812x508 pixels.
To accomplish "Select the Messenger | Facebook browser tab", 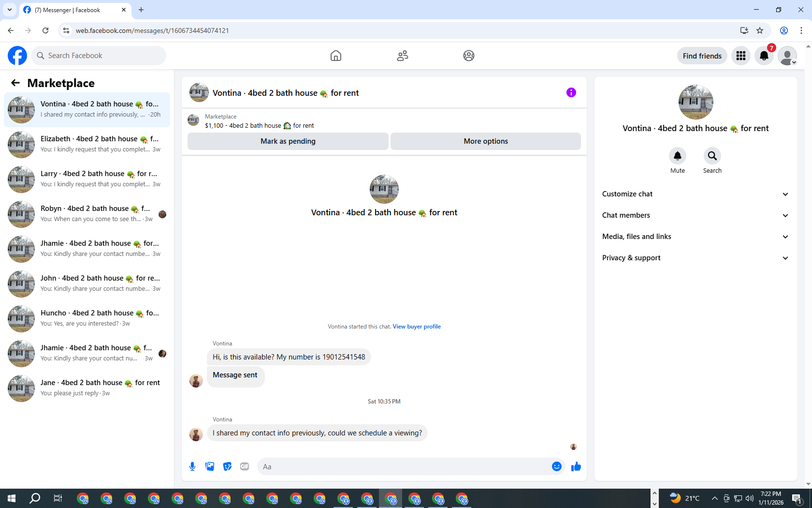I will [75, 10].
